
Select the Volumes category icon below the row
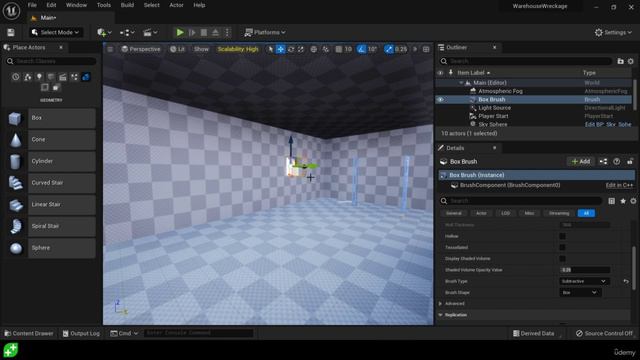click(x=44, y=87)
